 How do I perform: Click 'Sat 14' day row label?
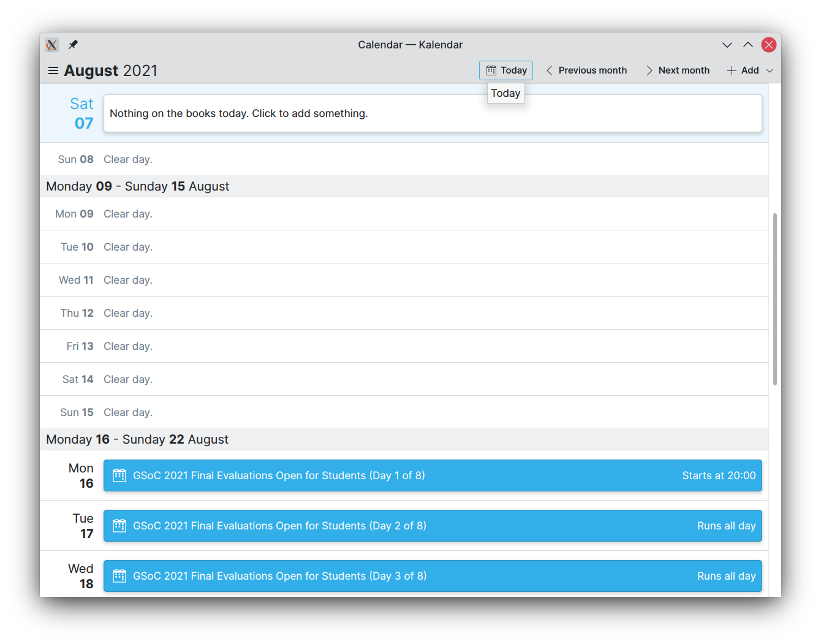tap(78, 379)
